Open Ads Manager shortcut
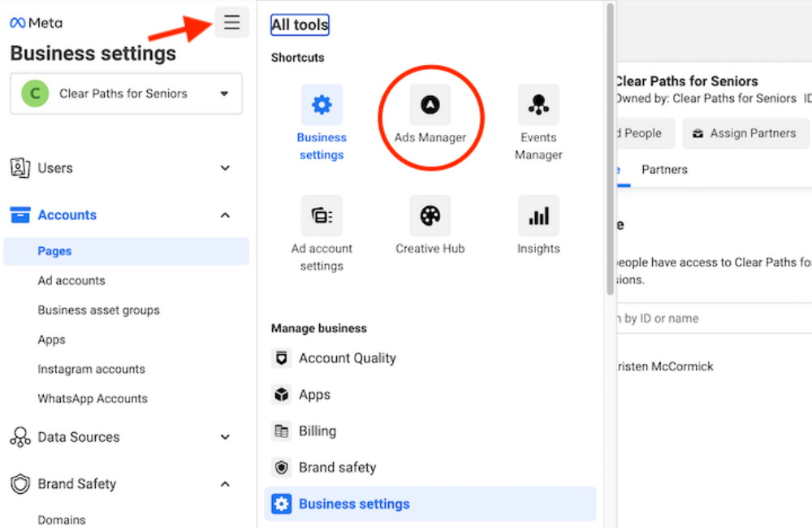 coord(430,106)
